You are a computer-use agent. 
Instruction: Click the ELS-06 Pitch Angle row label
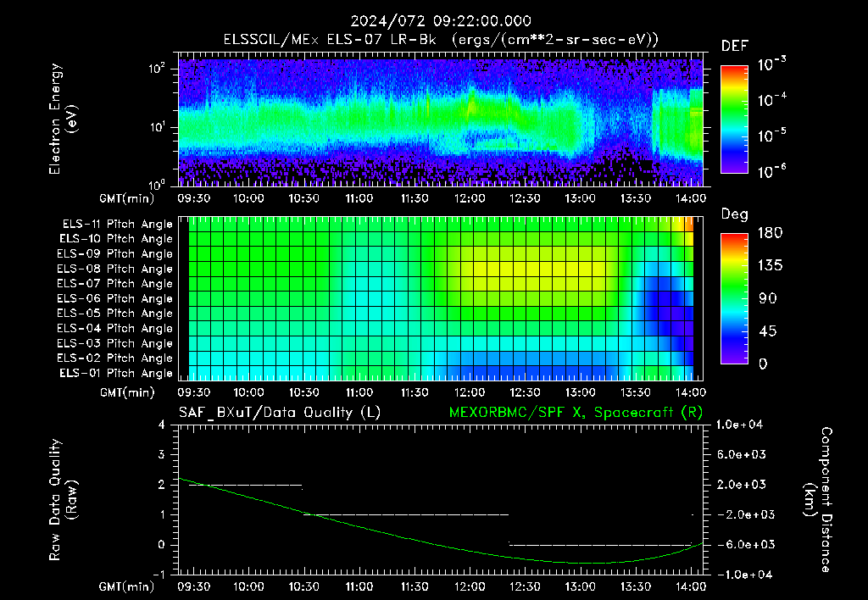[x=115, y=298]
